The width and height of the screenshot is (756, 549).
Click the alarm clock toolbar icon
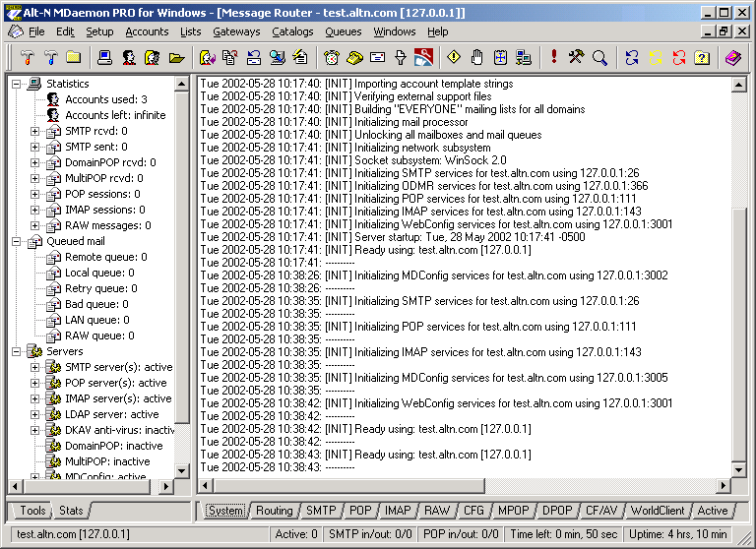[332, 57]
